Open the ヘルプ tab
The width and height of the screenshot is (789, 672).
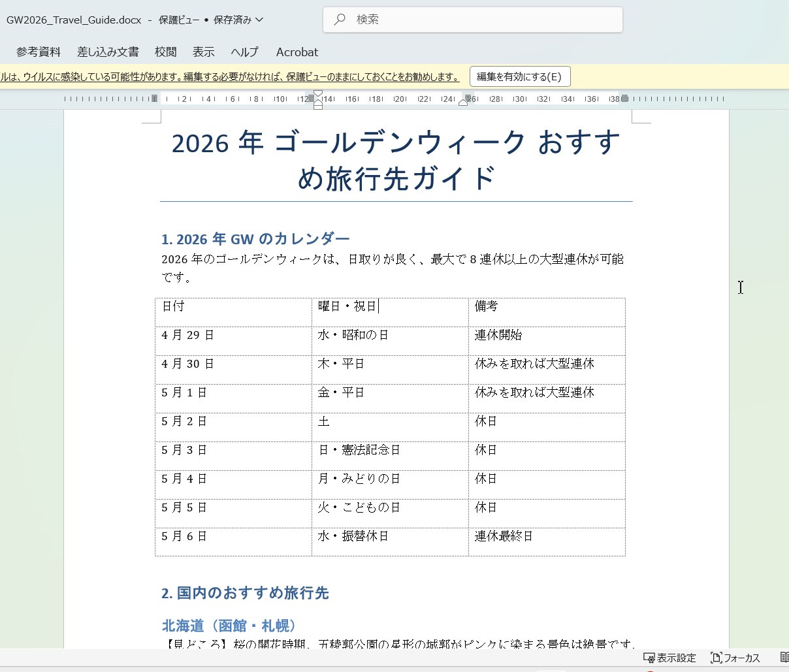tap(244, 52)
